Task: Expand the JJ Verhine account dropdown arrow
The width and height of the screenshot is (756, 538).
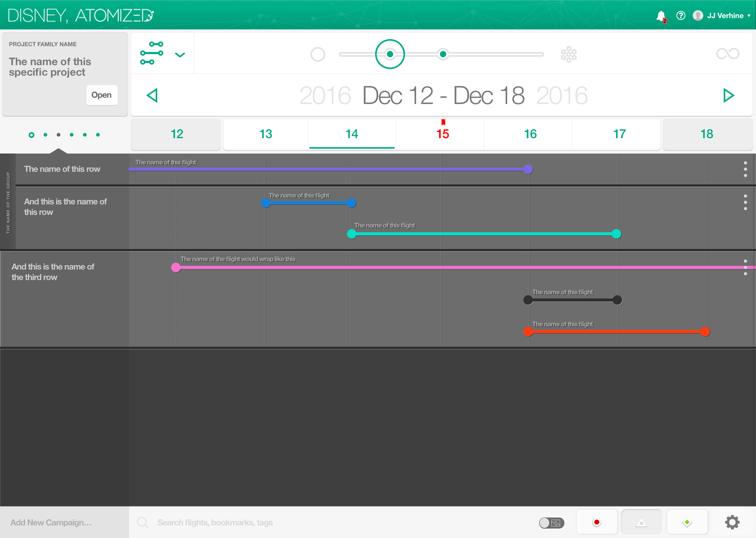Action: click(x=749, y=15)
